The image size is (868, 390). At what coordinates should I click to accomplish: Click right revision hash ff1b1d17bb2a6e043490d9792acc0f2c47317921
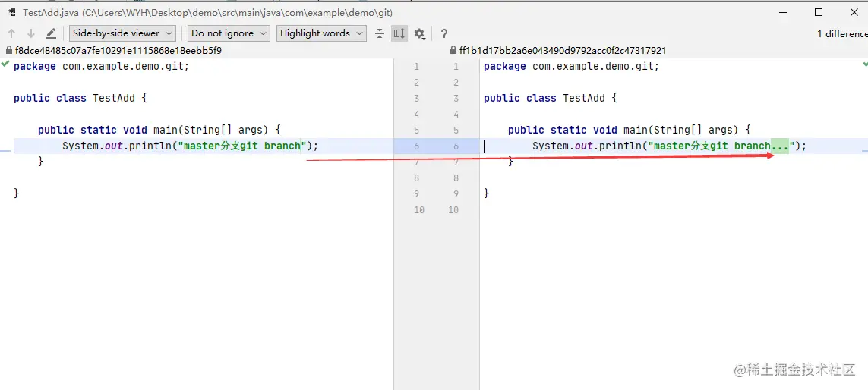[x=563, y=50]
